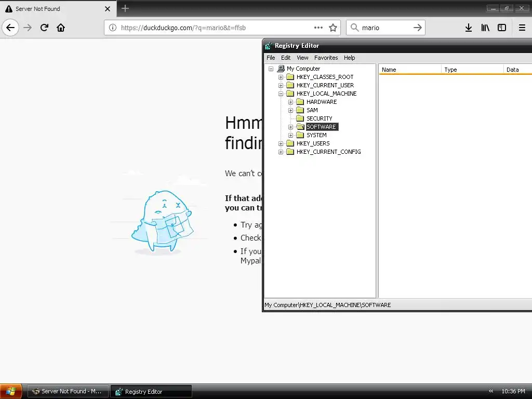
Task: Submit the mario search with arrow button
Action: tap(418, 28)
